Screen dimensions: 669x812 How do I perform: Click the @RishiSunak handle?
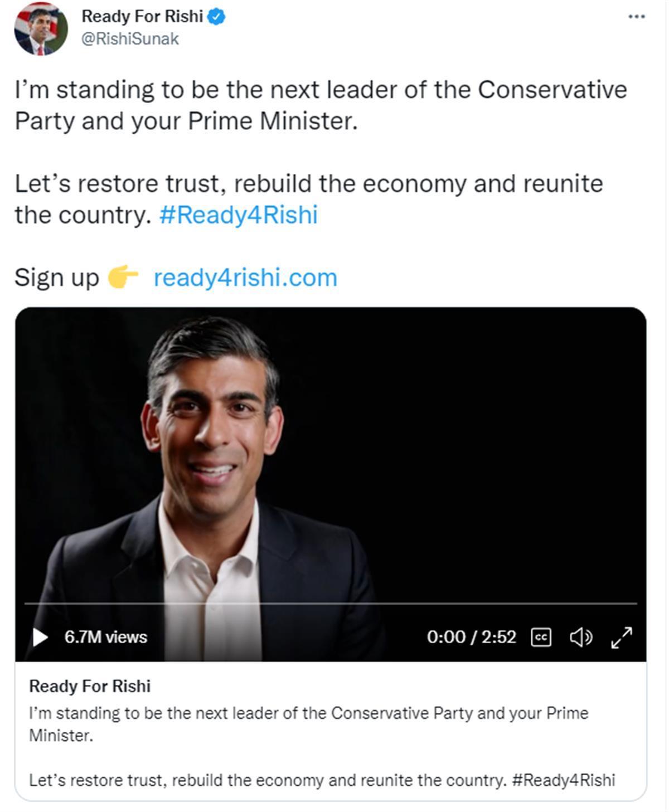130,39
